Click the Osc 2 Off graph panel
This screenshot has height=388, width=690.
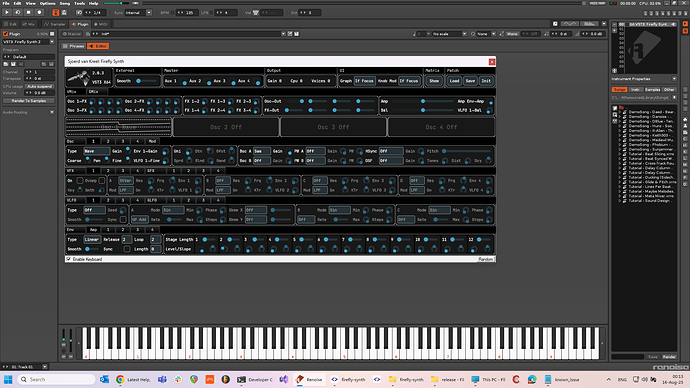[x=226, y=127]
